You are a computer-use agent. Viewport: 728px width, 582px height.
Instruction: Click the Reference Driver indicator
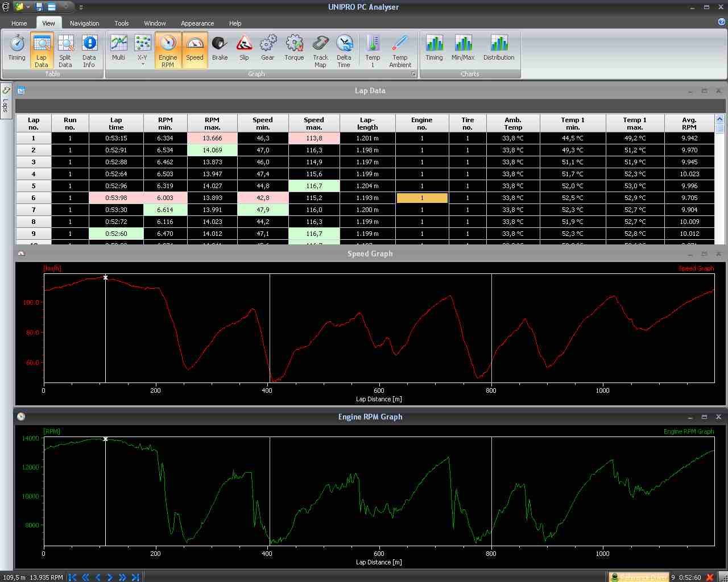pos(639,577)
